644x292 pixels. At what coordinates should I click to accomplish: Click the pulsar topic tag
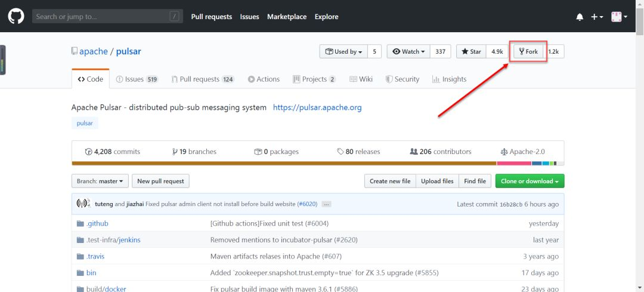(85, 123)
